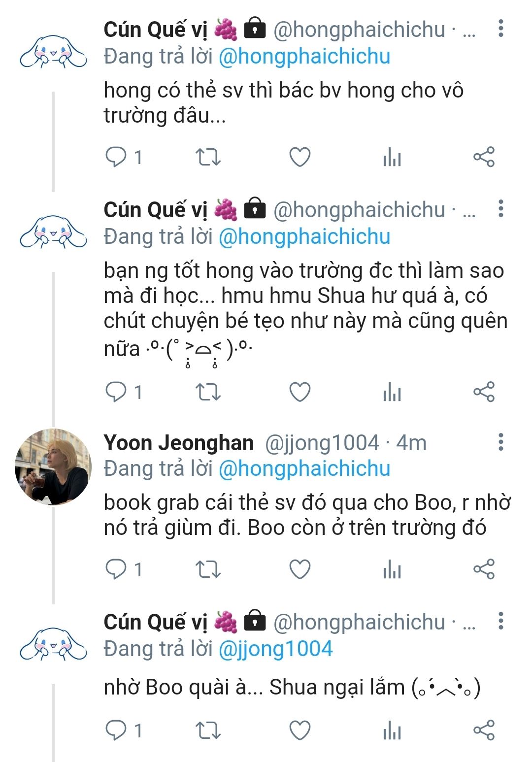
Task: View analytics of the 'Shua hư quá' tweet
Action: (x=392, y=392)
